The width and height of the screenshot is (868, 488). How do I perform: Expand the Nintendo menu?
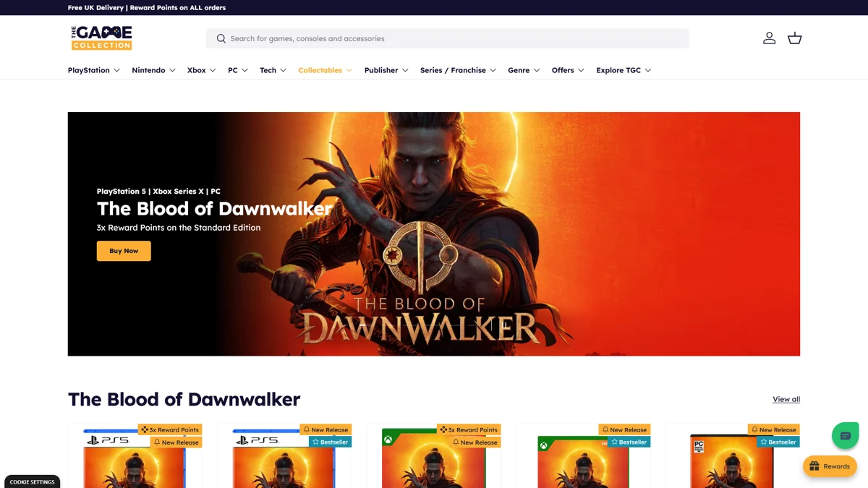point(153,70)
